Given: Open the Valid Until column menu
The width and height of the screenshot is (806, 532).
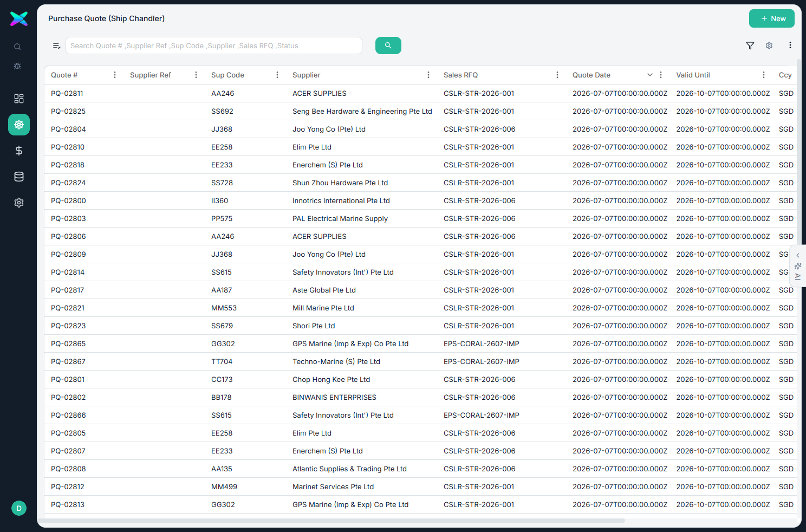Looking at the screenshot, I should (x=764, y=75).
